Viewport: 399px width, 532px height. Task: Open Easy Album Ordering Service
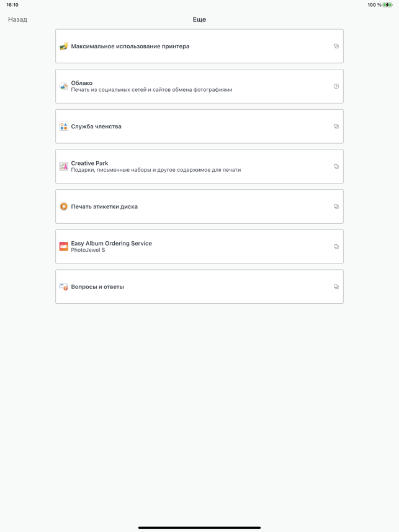(x=112, y=244)
